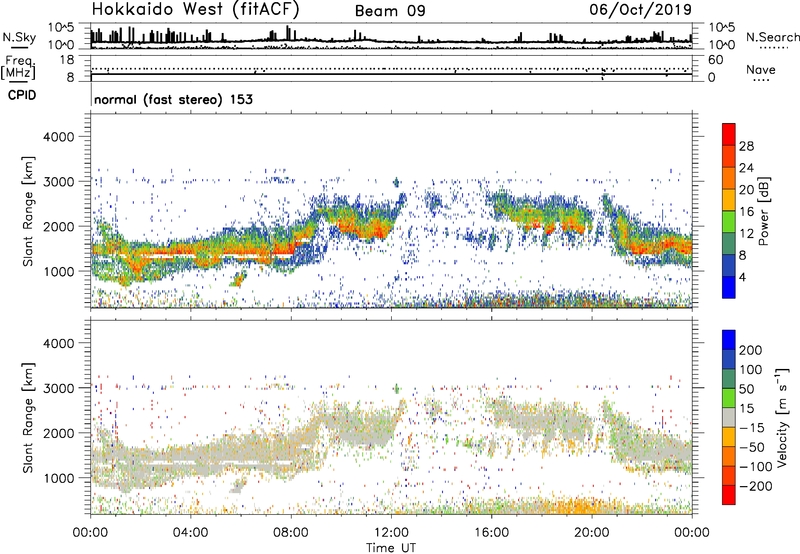The width and height of the screenshot is (800, 554).
Task: Click the '4000' tick on power panel
Action: tap(59, 137)
